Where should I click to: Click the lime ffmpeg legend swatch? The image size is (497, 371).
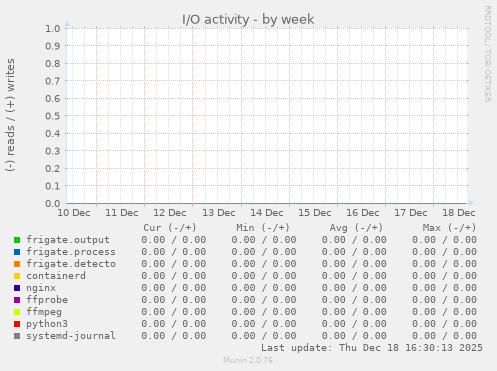coord(17,312)
